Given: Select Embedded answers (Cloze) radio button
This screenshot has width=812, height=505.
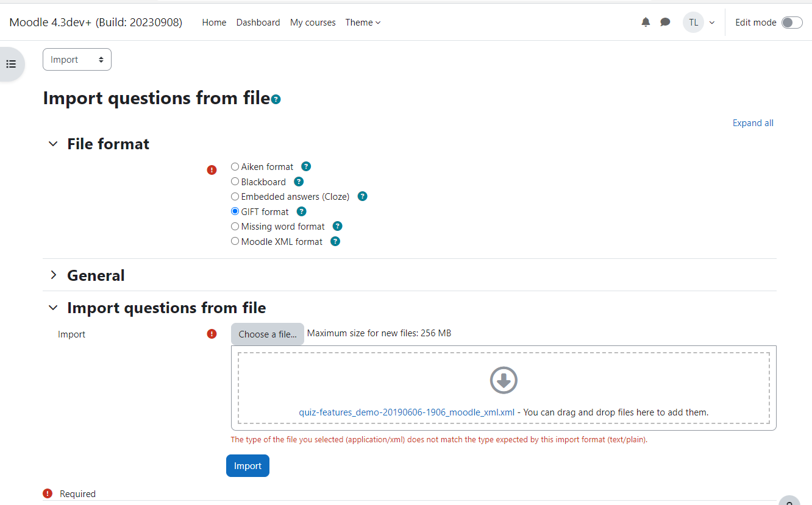Looking at the screenshot, I should coord(235,196).
